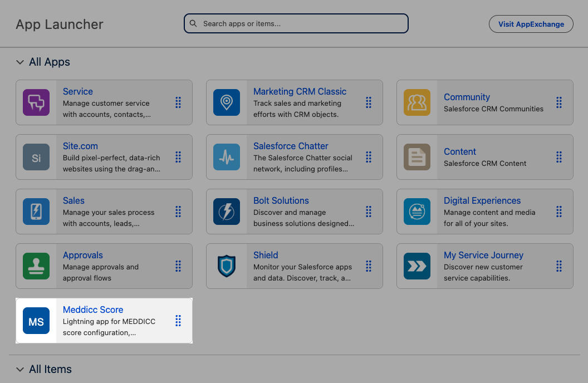This screenshot has width=588, height=383.
Task: Open the Site.com link
Action: pos(80,146)
